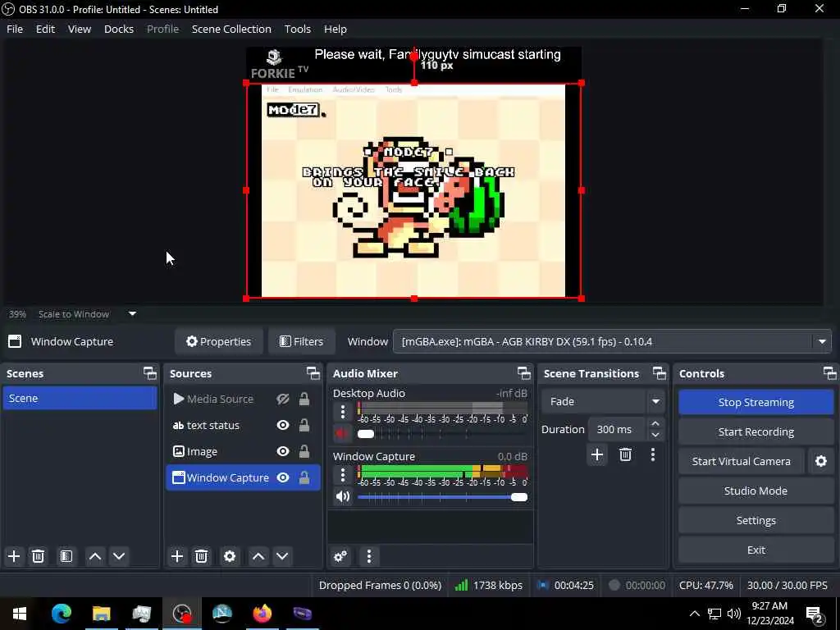Open the Help menu
This screenshot has height=630, width=840.
tap(336, 29)
